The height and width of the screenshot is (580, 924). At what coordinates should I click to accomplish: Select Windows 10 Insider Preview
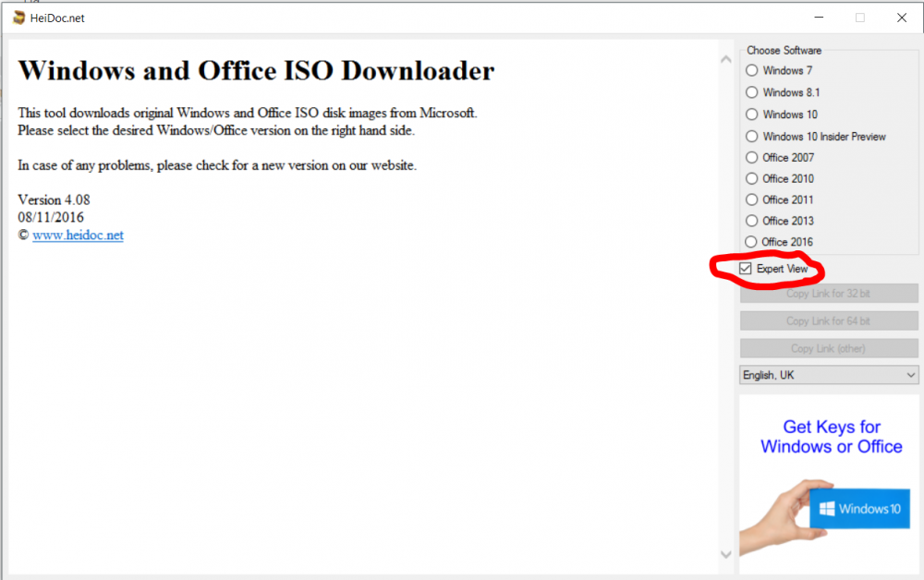pos(751,136)
